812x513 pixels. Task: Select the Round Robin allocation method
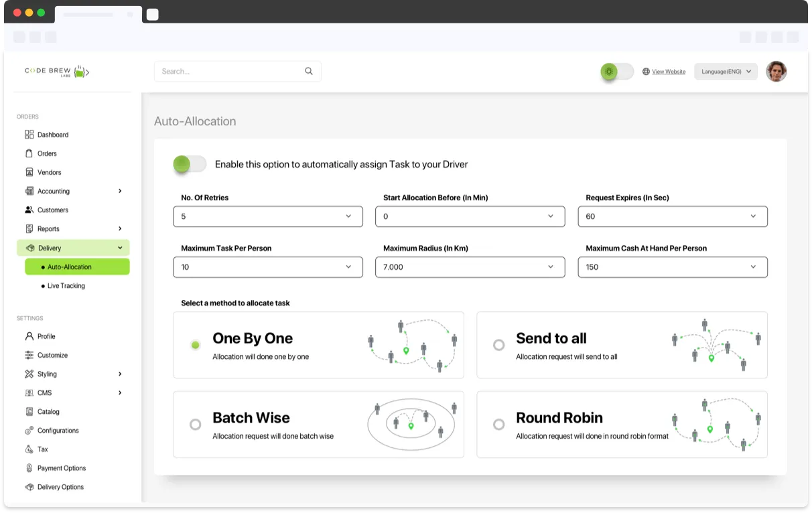(498, 424)
